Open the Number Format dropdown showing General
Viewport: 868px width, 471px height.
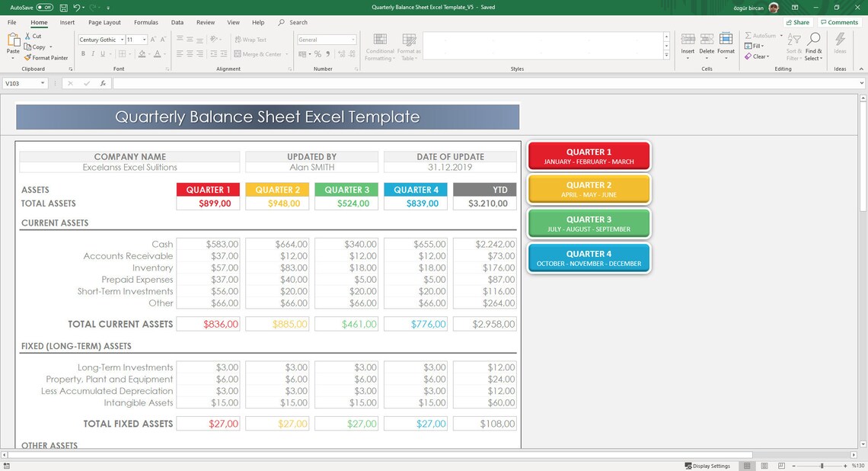coord(353,39)
